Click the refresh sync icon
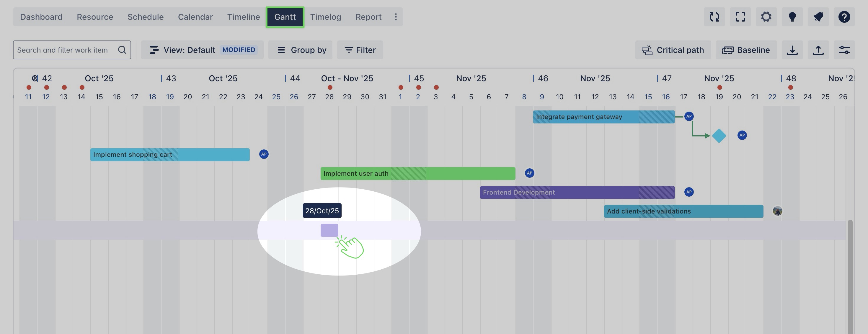This screenshot has height=334, width=868. (x=714, y=17)
